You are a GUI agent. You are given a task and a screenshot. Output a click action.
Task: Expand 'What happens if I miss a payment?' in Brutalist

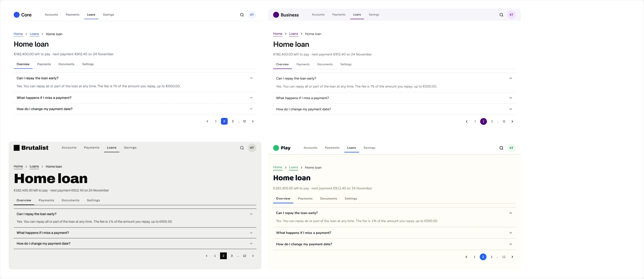135,233
